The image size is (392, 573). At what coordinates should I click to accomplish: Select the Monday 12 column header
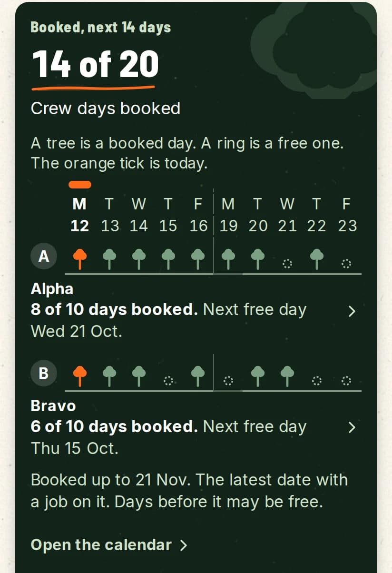click(x=79, y=215)
